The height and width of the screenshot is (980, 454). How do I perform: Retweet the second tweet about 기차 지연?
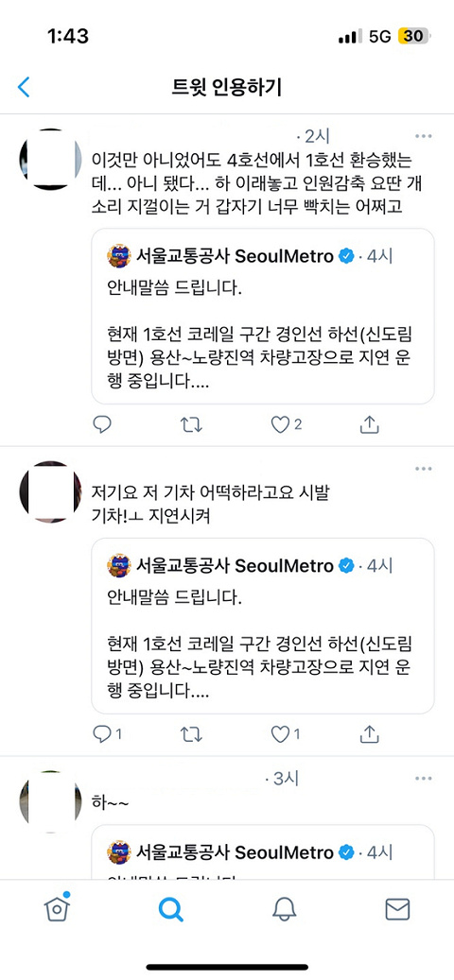pos(191,734)
